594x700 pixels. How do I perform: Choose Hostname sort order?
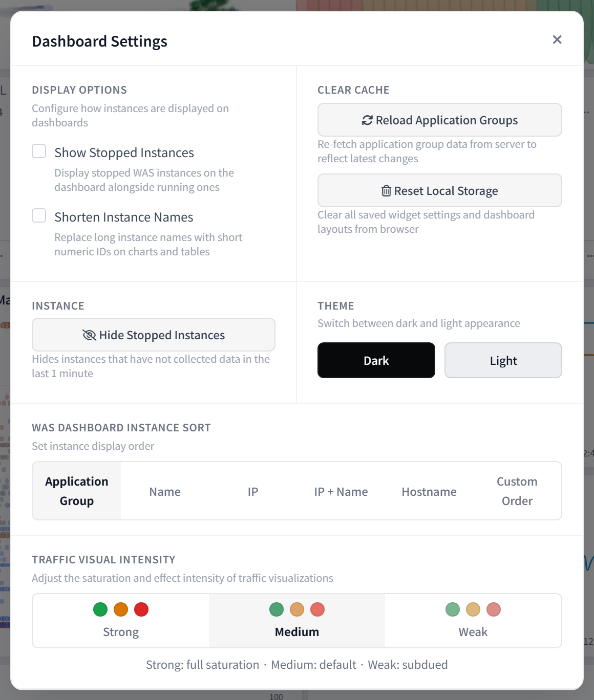[x=429, y=491]
